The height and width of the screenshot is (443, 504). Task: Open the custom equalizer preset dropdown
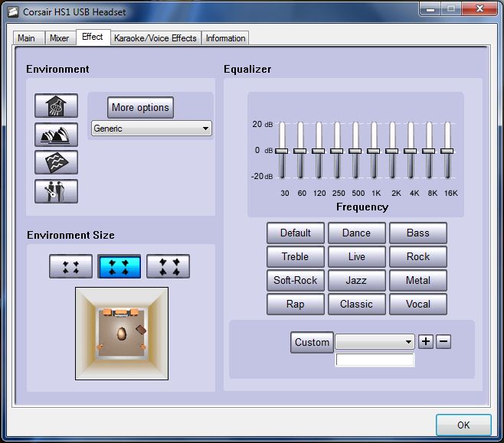click(x=375, y=341)
